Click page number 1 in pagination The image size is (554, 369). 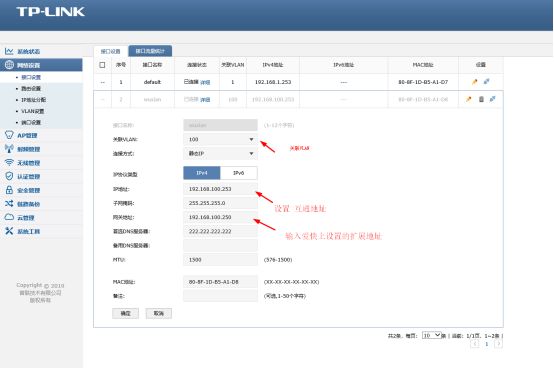pos(487,344)
